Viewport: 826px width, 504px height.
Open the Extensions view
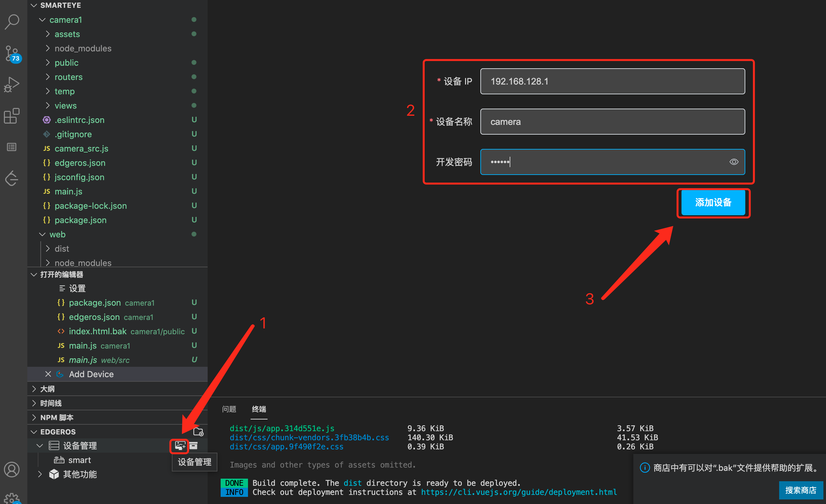[x=12, y=115]
